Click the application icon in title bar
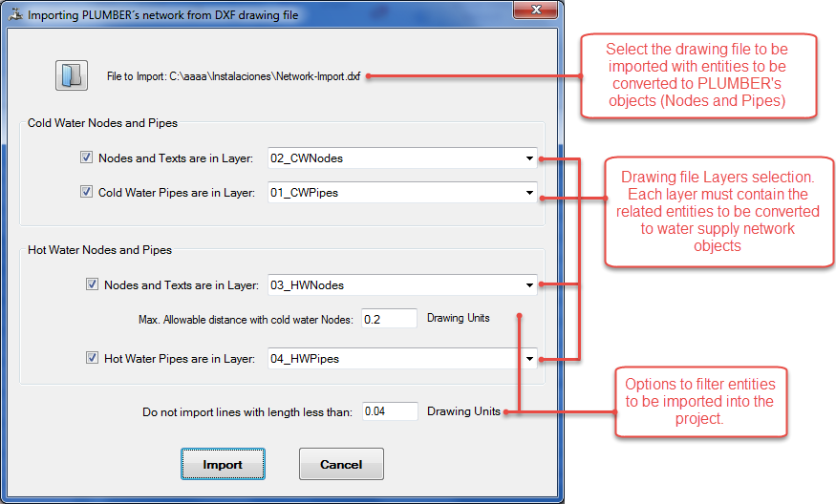 tap(13, 15)
